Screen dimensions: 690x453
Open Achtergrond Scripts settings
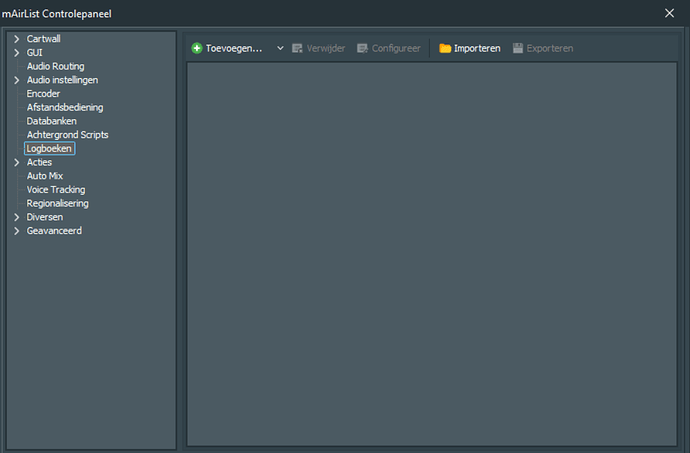[x=67, y=135]
